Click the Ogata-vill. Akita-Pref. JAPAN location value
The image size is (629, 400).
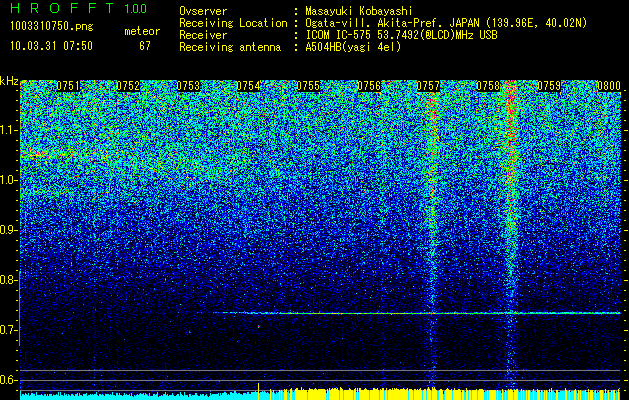pos(446,23)
